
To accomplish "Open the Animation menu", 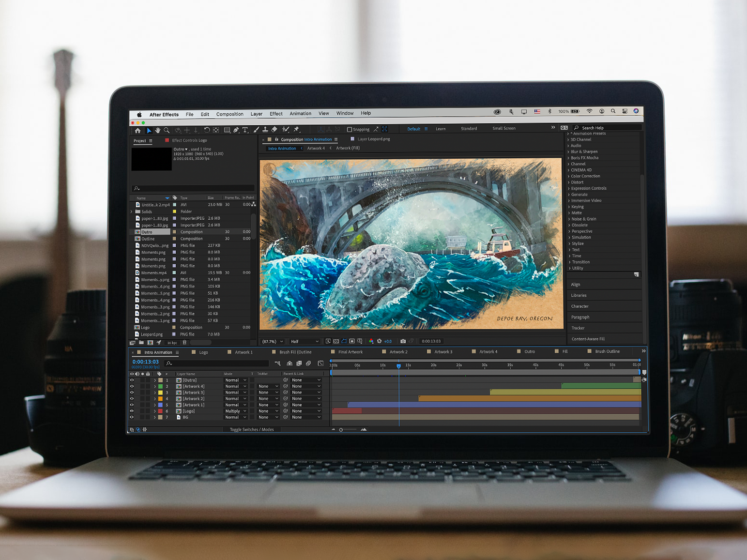I will point(300,114).
